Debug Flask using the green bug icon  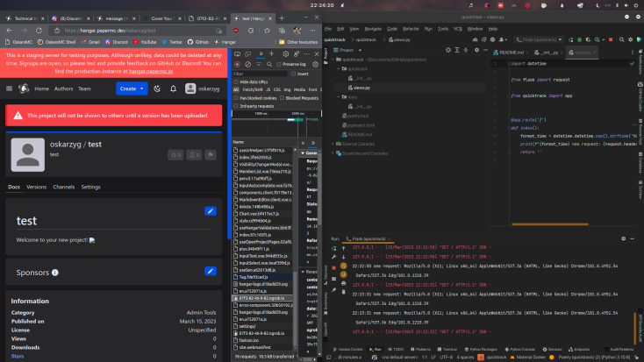pos(580,39)
